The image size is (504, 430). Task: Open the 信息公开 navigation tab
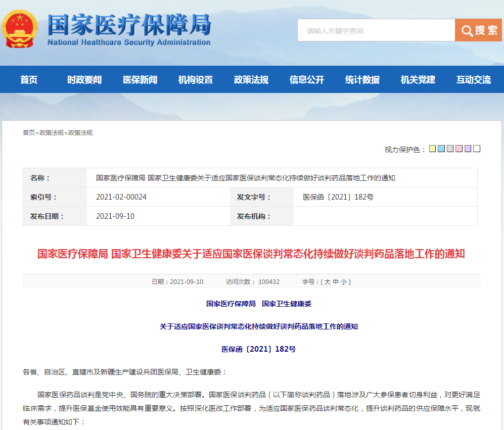(307, 80)
